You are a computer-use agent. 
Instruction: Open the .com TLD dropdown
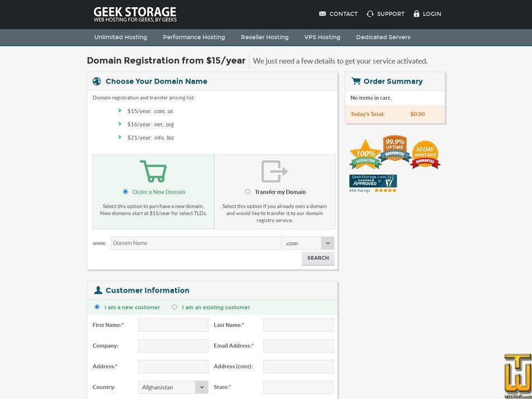click(x=308, y=243)
